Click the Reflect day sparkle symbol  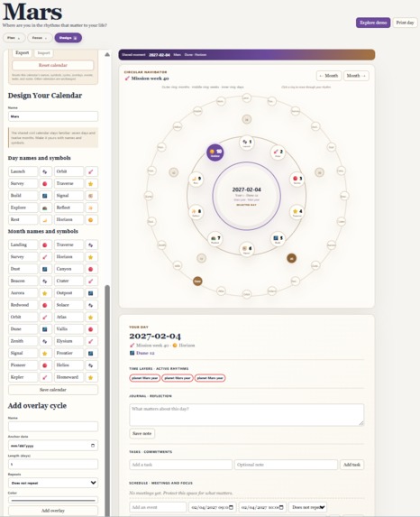click(91, 208)
